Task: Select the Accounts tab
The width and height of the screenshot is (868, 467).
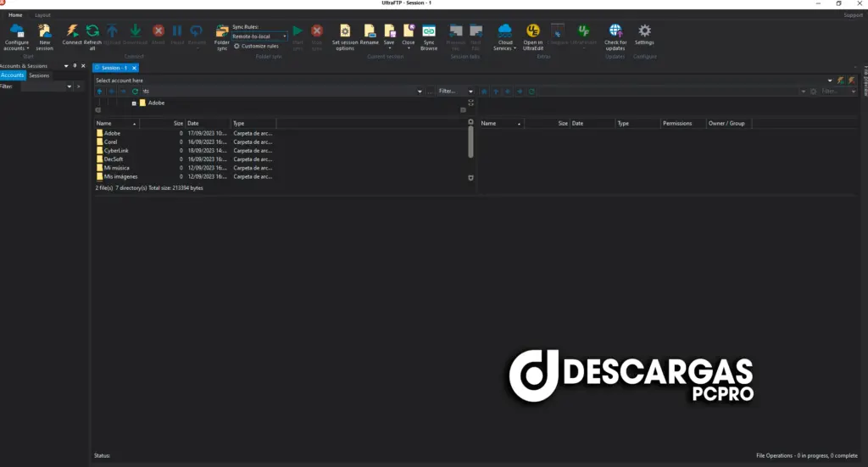Action: coord(12,75)
